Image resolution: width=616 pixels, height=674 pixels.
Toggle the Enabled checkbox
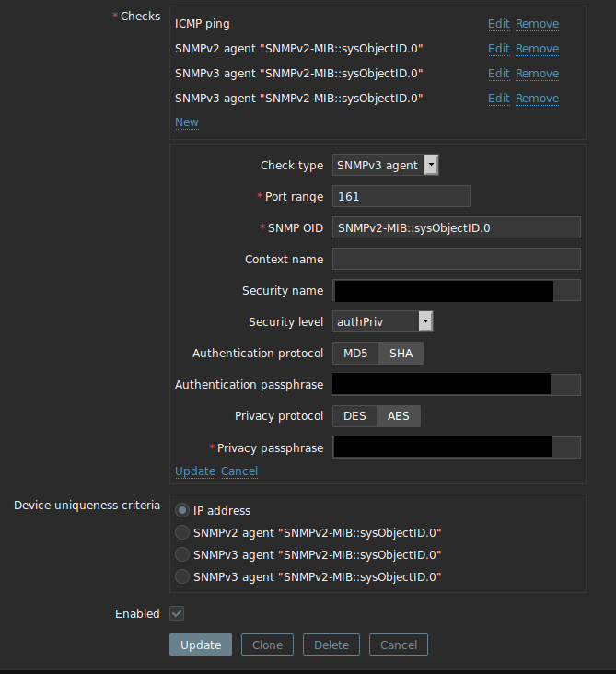coord(177,613)
